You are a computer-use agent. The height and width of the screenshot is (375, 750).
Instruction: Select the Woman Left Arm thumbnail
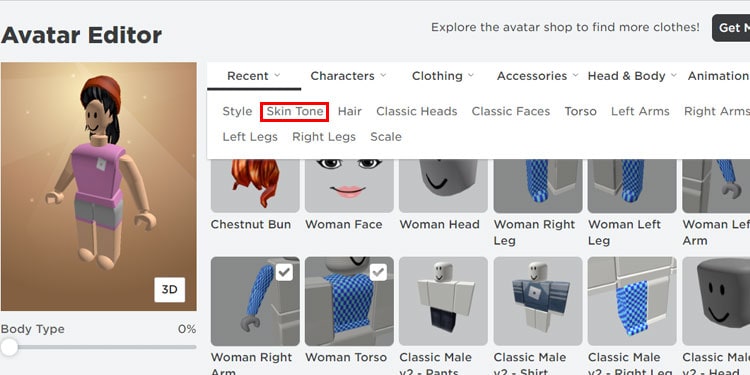coord(716,186)
